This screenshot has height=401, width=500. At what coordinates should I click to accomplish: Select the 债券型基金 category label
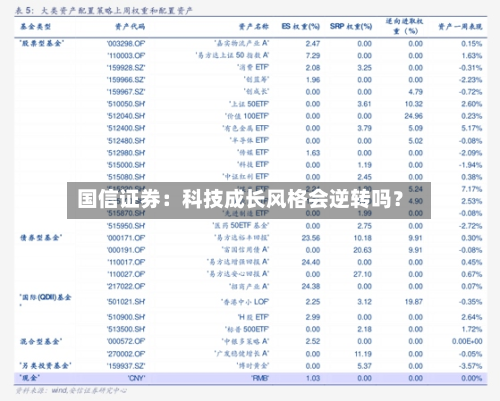(x=41, y=238)
